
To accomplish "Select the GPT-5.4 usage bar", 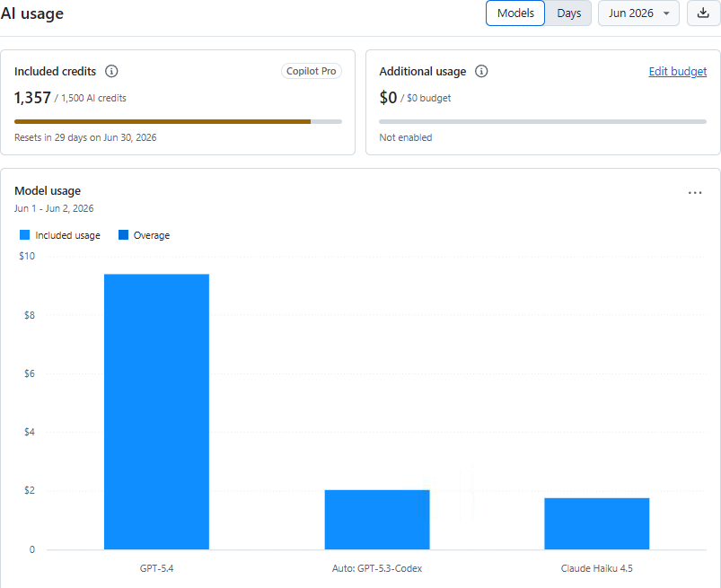I will (x=156, y=411).
